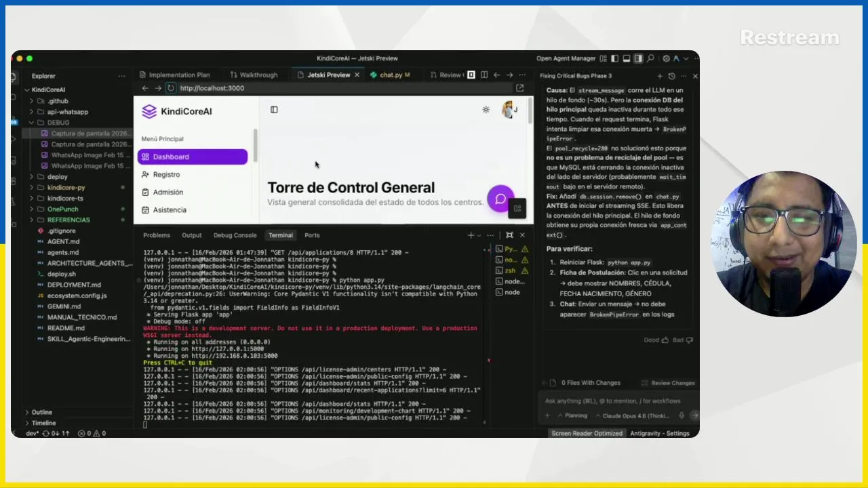
Task: Click the browser forward arrow beside the URL
Action: tap(158, 88)
